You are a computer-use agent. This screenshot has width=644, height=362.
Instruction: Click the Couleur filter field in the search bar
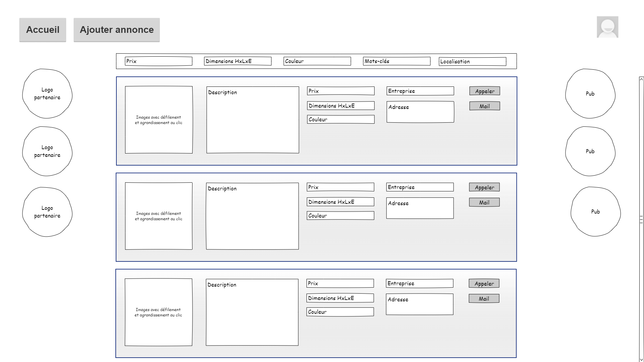[317, 61]
